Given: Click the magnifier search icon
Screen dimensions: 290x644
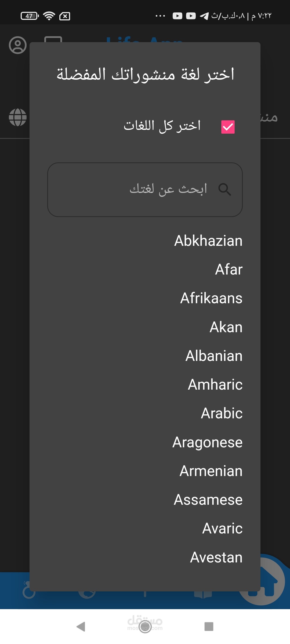Looking at the screenshot, I should (x=224, y=189).
